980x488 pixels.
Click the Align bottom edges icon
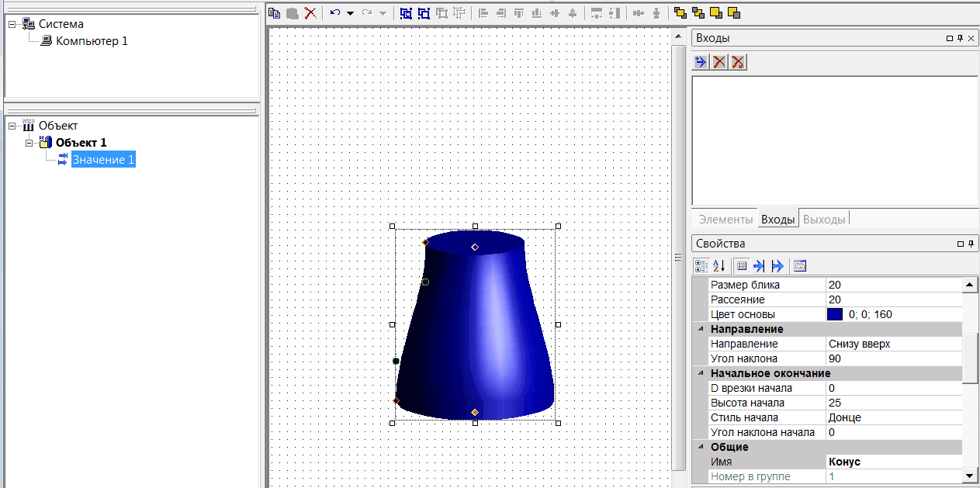point(536,12)
